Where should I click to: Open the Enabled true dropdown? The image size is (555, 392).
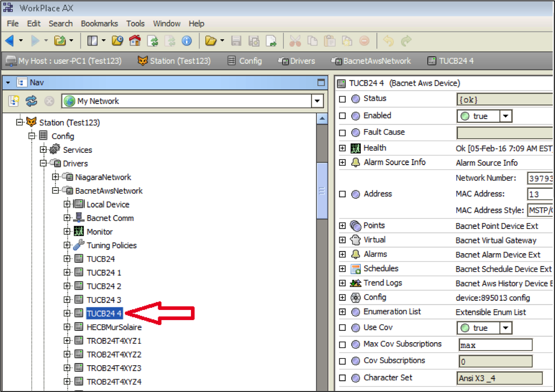506,116
